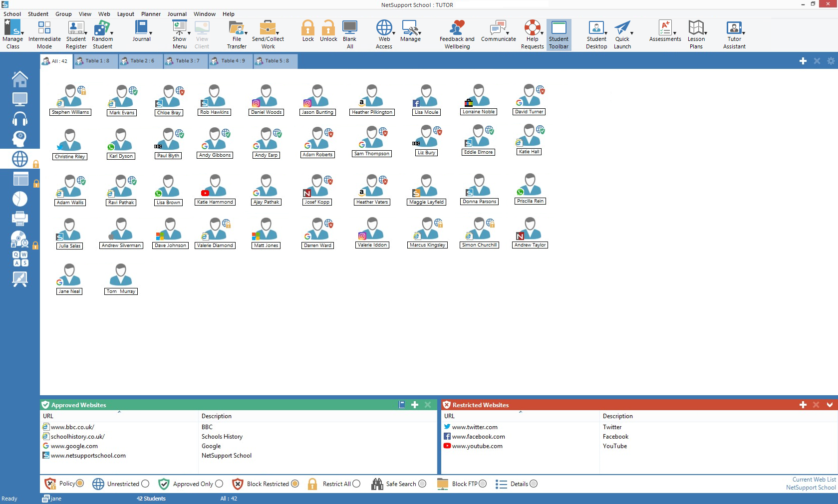
Task: Select the Unrestricted web access option
Action: pyautogui.click(x=145, y=484)
